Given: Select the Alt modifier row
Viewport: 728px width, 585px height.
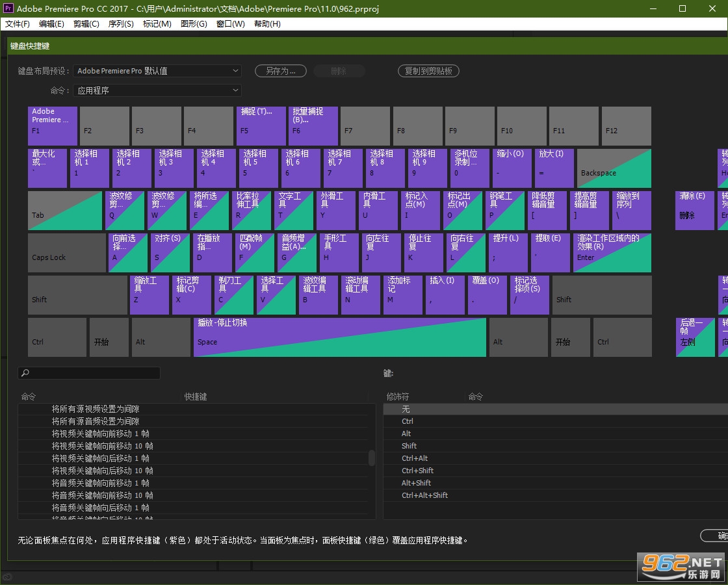Looking at the screenshot, I should pyautogui.click(x=555, y=434).
